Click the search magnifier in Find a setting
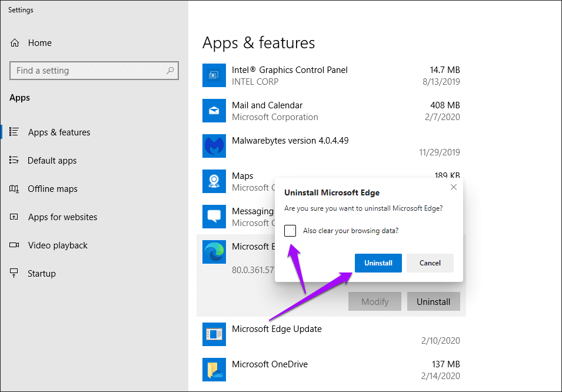 pyautogui.click(x=170, y=71)
